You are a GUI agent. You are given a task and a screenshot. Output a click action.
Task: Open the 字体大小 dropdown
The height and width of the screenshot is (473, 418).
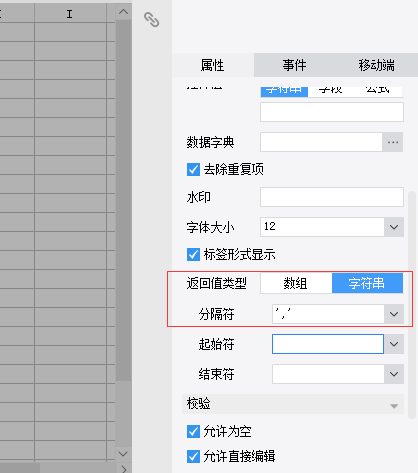point(394,227)
